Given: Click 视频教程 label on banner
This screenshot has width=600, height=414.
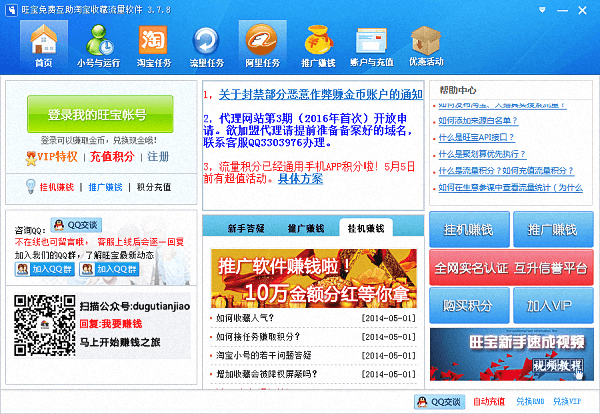Looking at the screenshot, I should click(x=558, y=365).
